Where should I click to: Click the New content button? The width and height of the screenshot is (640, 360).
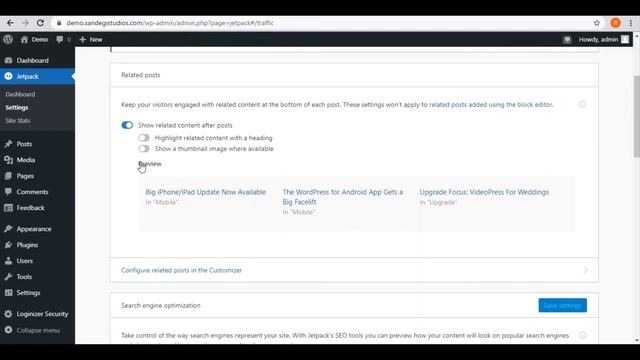click(x=91, y=40)
